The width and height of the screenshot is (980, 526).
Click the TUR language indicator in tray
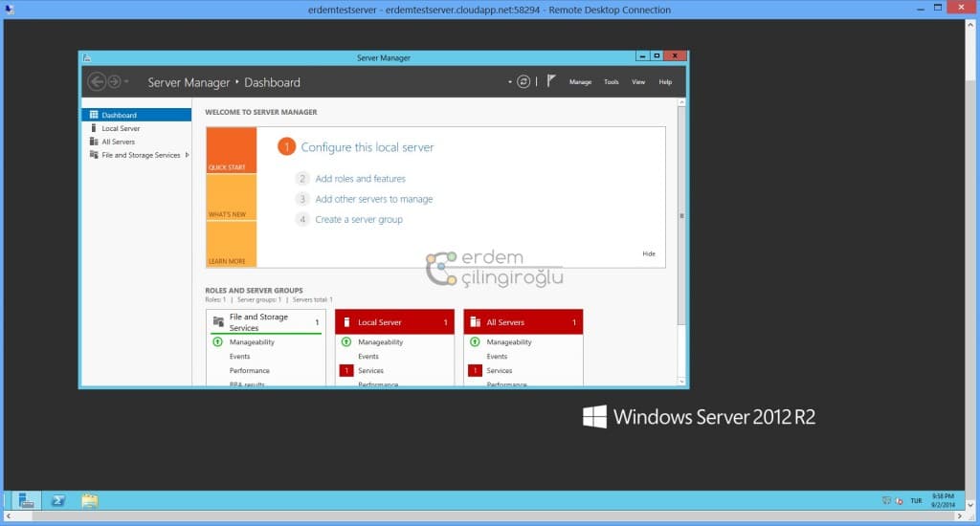[x=916, y=501]
